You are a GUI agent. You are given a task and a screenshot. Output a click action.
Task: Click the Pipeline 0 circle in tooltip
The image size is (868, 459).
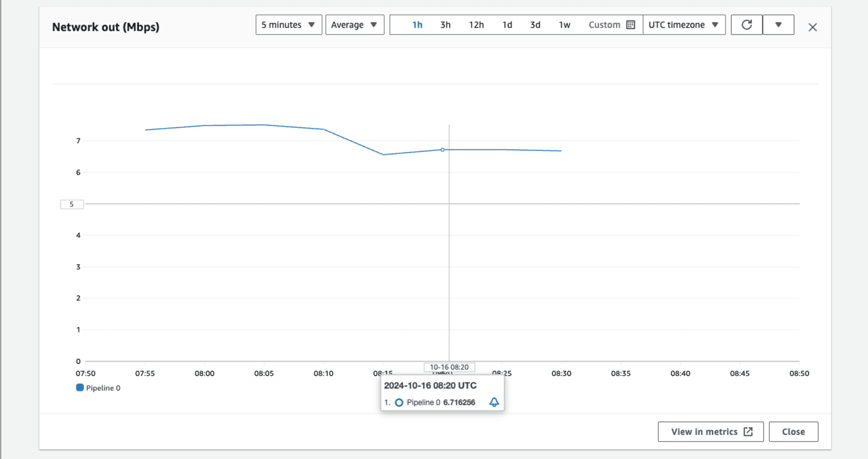(399, 403)
